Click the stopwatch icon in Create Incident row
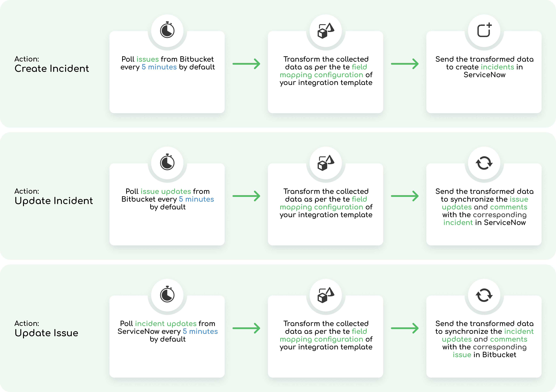This screenshot has height=392, width=556. [x=167, y=30]
